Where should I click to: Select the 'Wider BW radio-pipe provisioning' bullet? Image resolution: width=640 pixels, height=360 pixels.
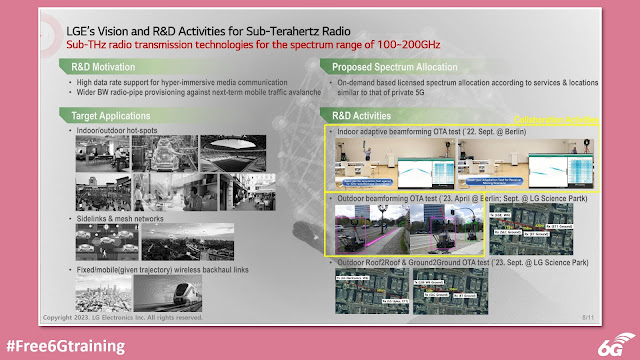tap(198, 92)
